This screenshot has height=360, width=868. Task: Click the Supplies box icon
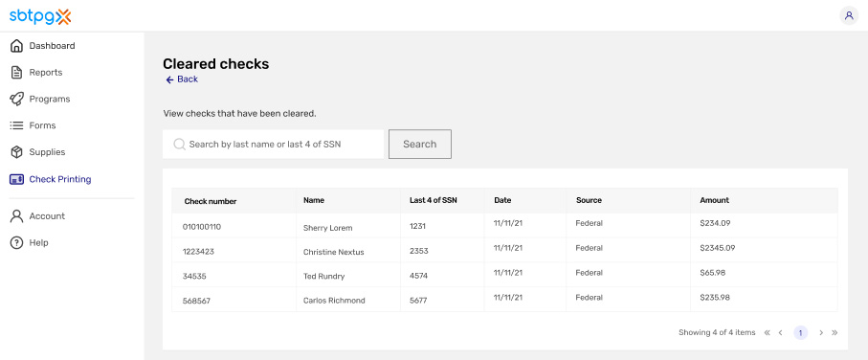pos(16,152)
